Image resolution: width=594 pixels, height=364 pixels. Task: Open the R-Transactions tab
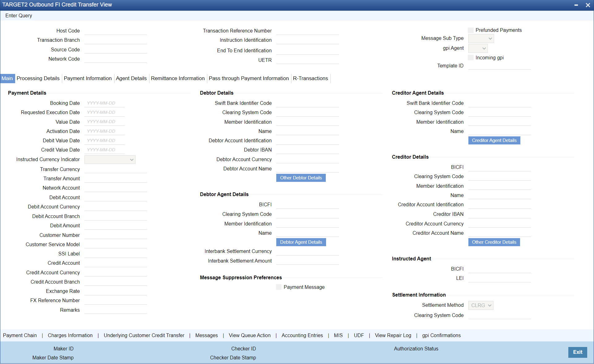click(311, 79)
